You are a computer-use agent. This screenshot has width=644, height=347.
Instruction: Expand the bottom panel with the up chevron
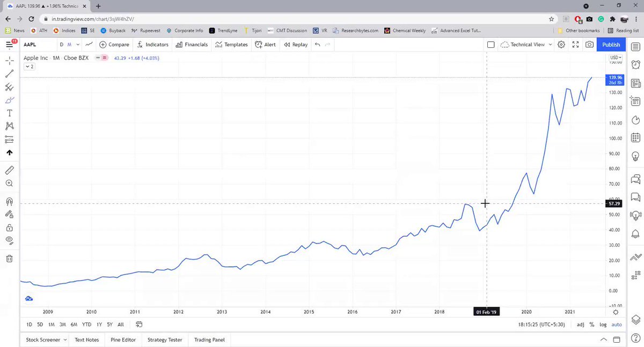tap(605, 339)
